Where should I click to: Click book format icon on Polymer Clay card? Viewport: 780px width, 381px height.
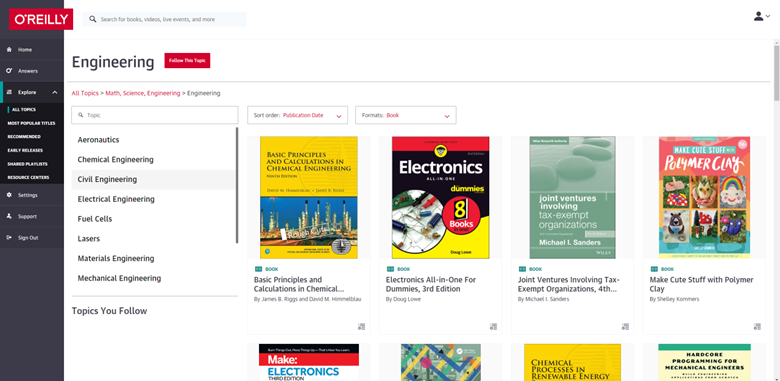pyautogui.click(x=654, y=269)
